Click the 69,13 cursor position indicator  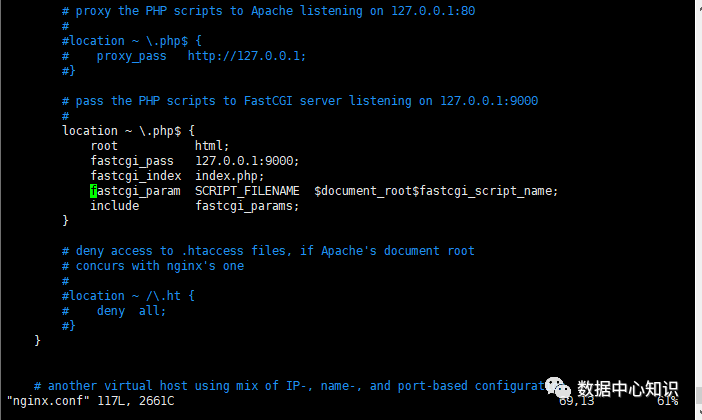[x=580, y=400]
